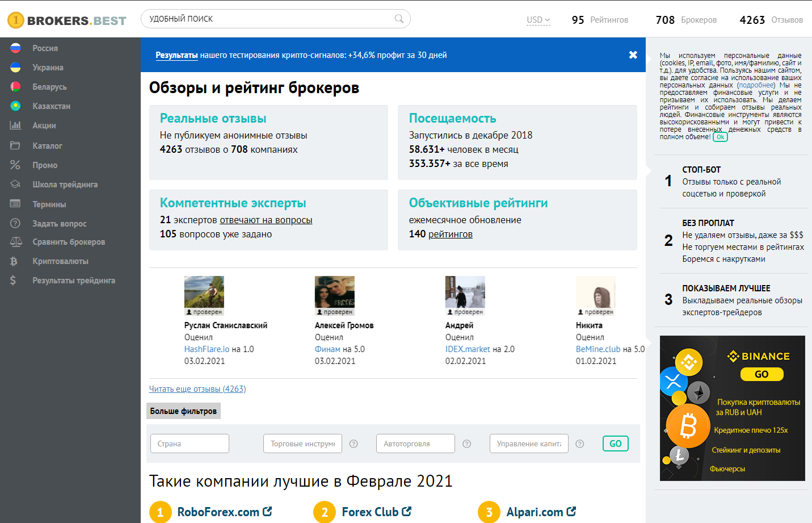Open the Страна filter combo box

pos(190,443)
